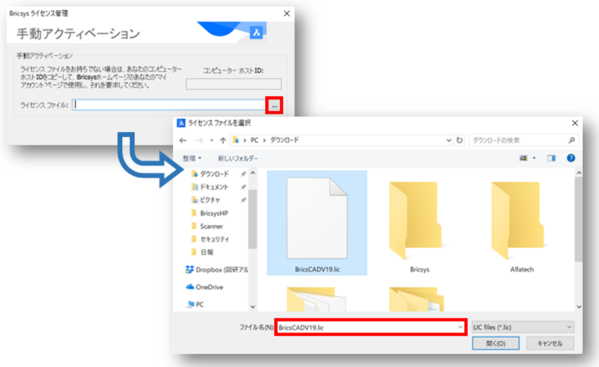Screen dimensions: 599x367
Task: Click ダウンロード in the address path
Action: point(285,140)
